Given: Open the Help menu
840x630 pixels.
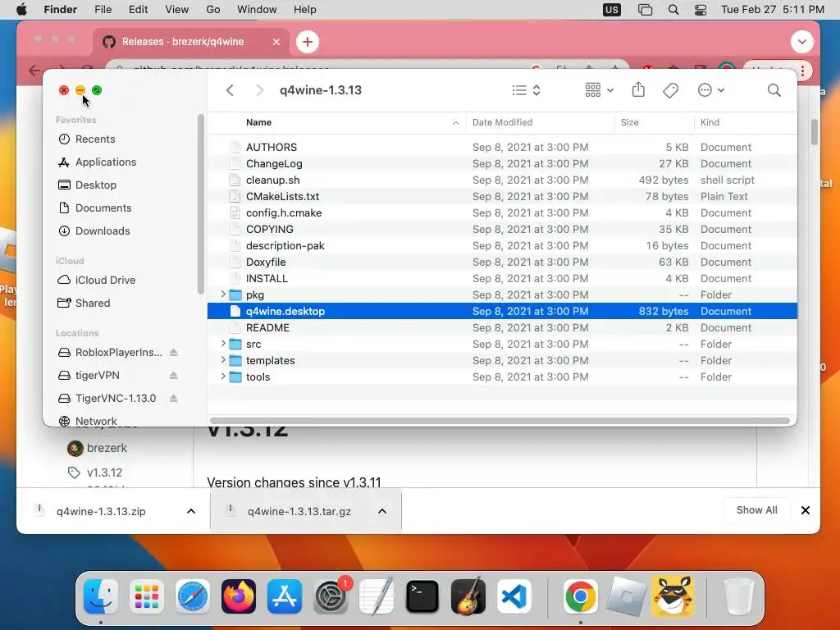Looking at the screenshot, I should pos(305,10).
